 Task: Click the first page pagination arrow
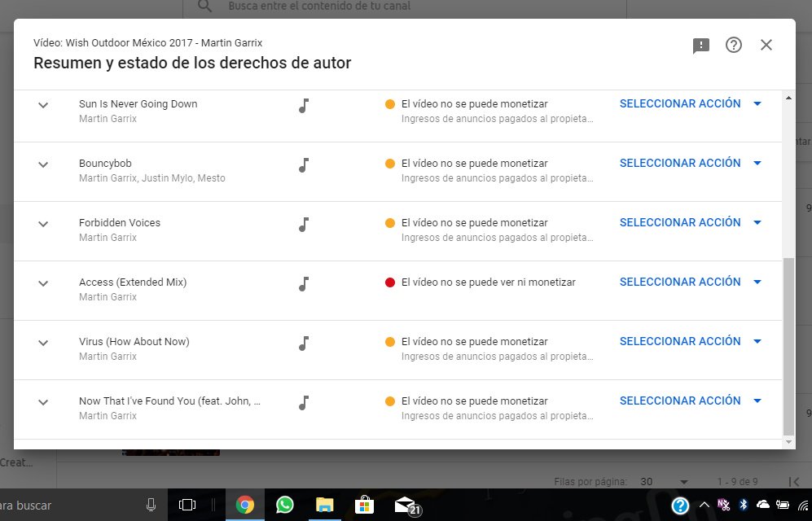794,482
